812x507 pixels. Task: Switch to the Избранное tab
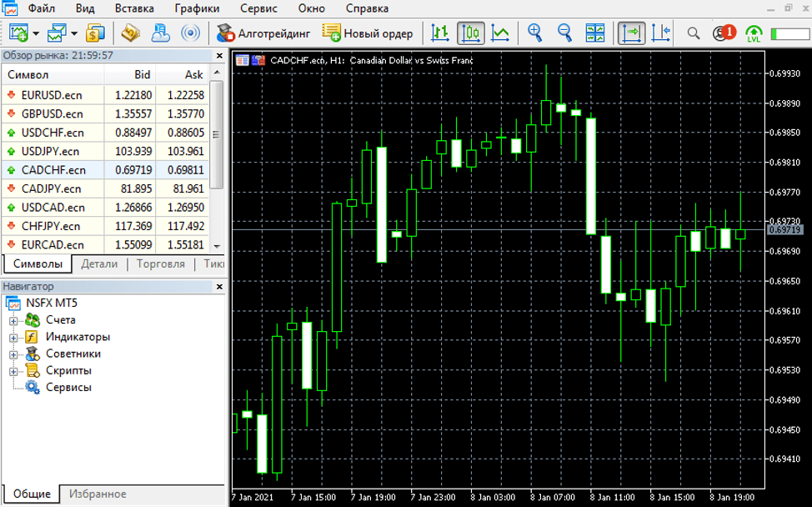click(x=98, y=494)
